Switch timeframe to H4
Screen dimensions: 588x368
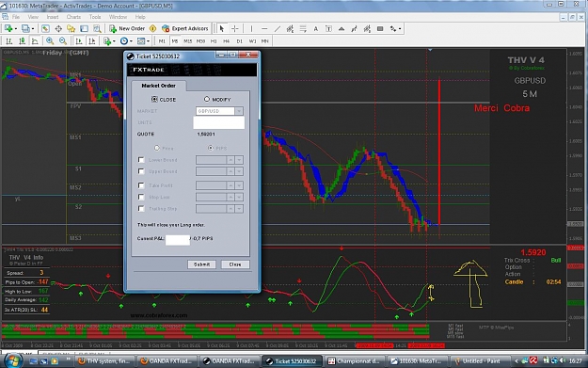(x=226, y=40)
